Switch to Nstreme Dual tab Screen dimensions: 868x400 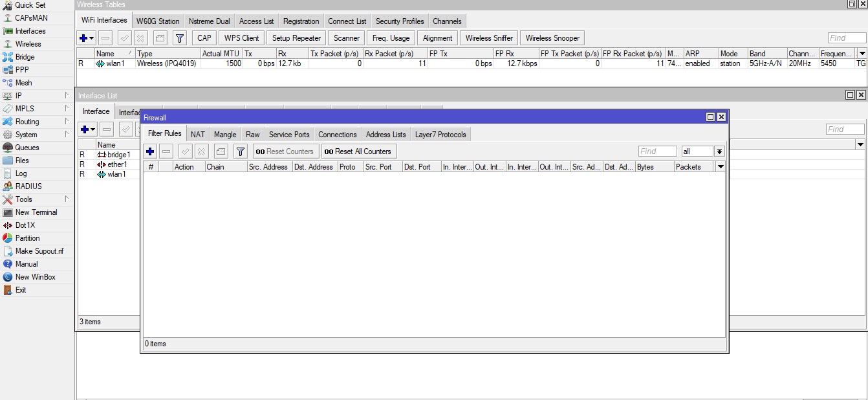click(209, 21)
